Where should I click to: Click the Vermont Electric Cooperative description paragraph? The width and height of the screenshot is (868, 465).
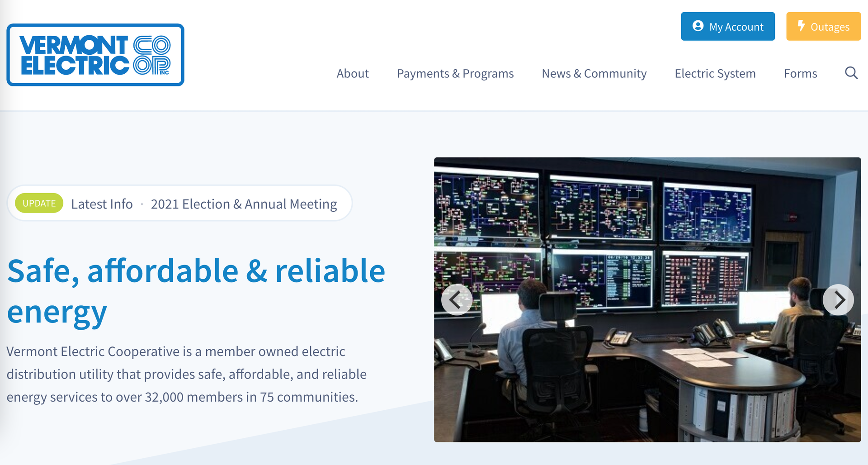(187, 374)
